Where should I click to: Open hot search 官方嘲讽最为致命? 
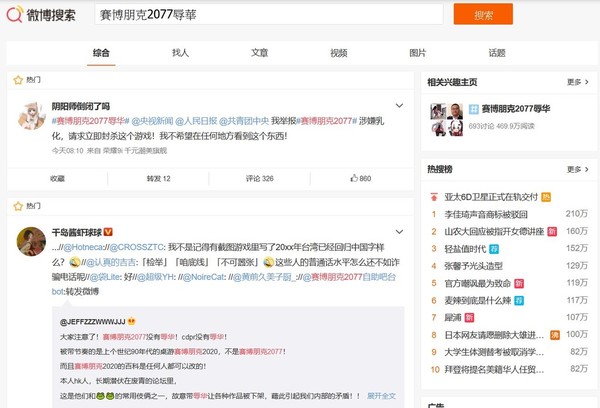click(x=478, y=283)
